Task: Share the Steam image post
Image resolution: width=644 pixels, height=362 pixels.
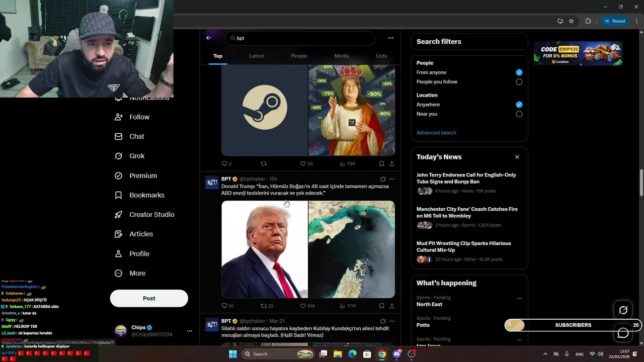Action: 392,164
